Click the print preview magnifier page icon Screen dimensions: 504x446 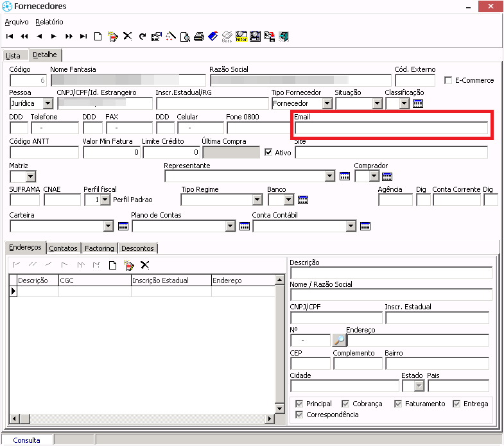click(x=185, y=37)
